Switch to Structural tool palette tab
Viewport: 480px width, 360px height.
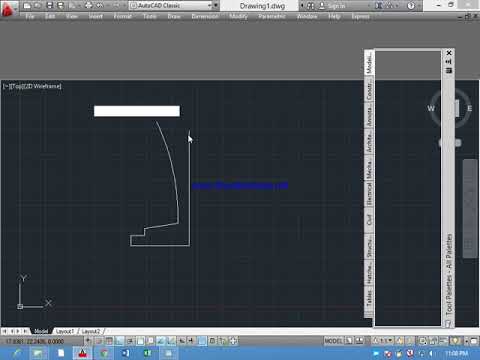(x=369, y=247)
